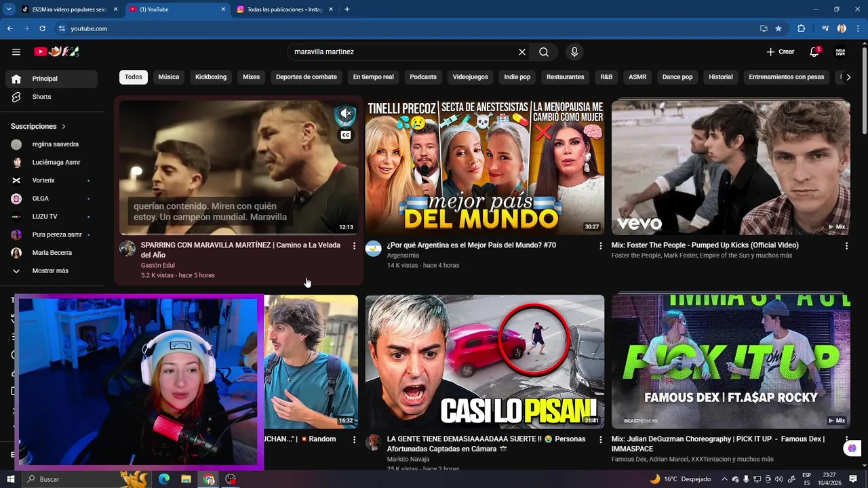Expand the Suscripciones section
The height and width of the screenshot is (488, 868).
click(x=39, y=126)
